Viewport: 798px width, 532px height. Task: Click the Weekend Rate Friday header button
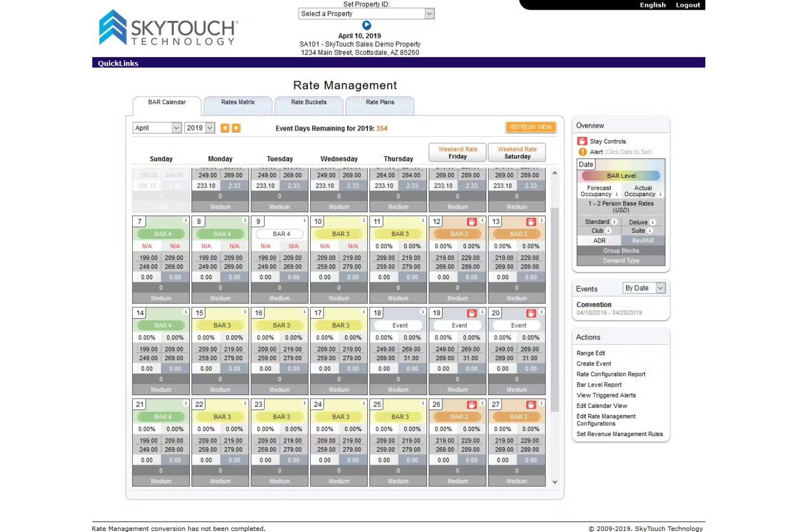(458, 153)
